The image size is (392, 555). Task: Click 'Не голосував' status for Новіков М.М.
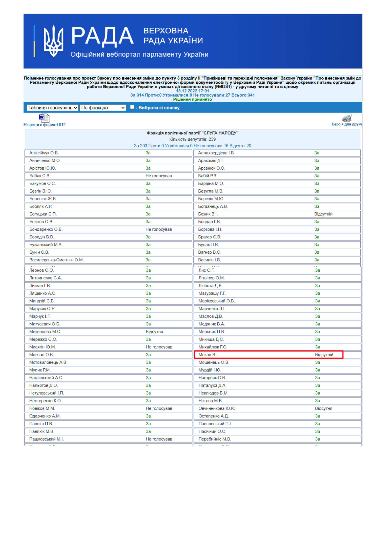(159, 408)
